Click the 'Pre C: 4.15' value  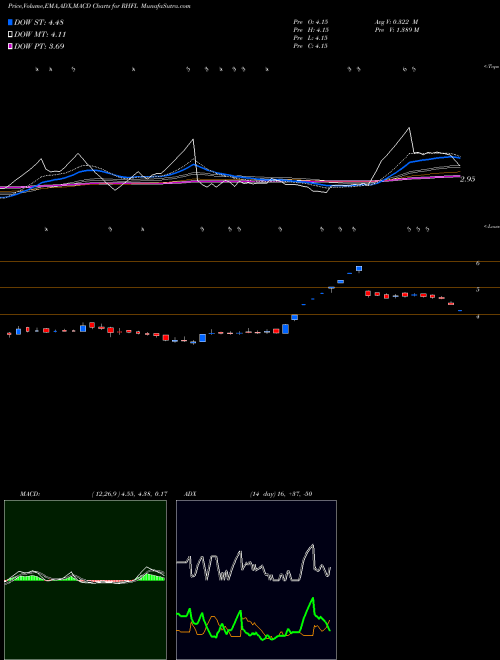311,46
